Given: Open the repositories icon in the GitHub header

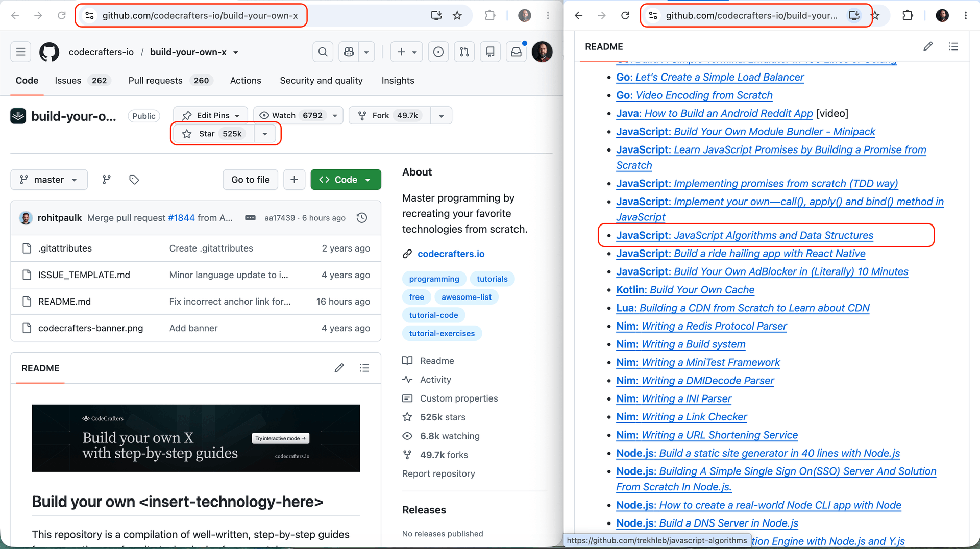Looking at the screenshot, I should tap(491, 52).
